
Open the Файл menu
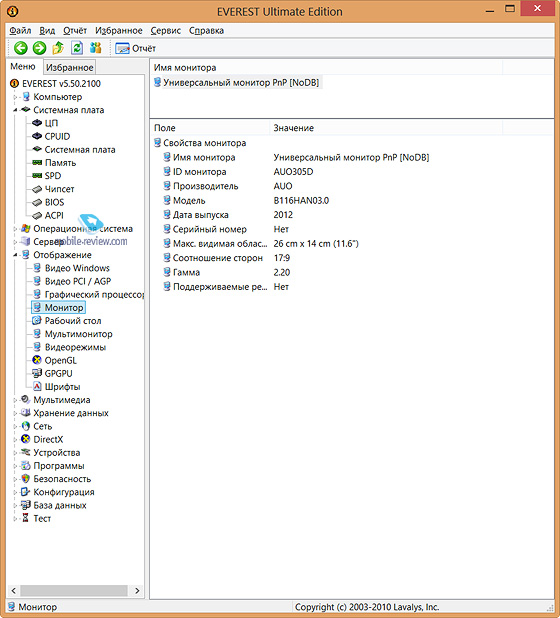[20, 31]
